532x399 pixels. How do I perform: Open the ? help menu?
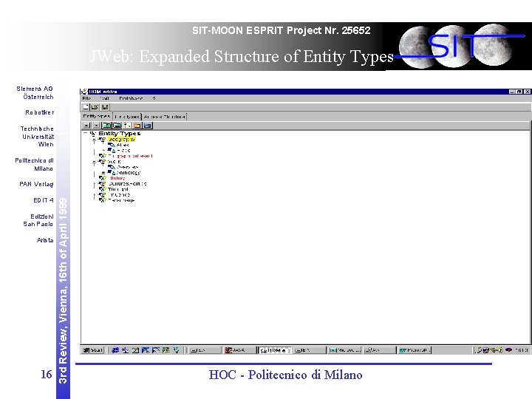[x=154, y=98]
